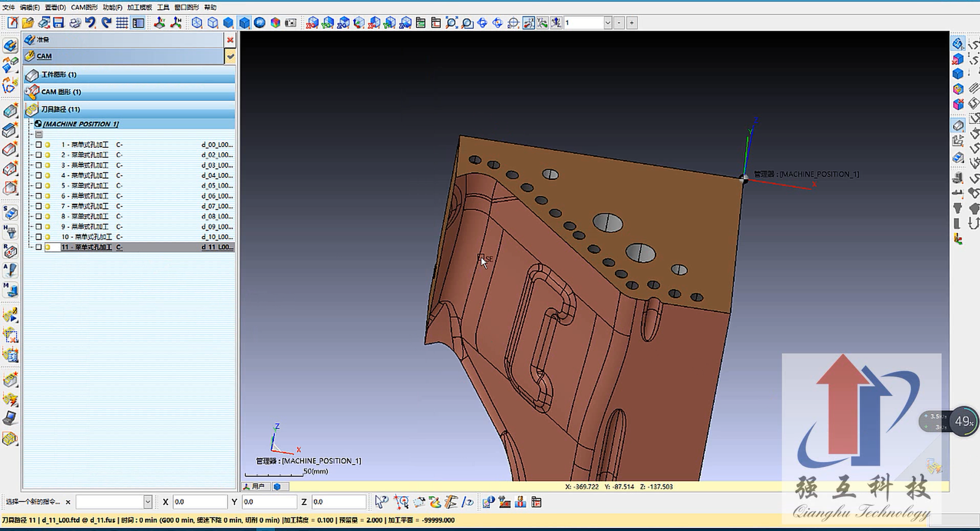Viewport: 980px width, 531px height.
Task: Click the New document icon in toolbar
Action: click(12, 23)
